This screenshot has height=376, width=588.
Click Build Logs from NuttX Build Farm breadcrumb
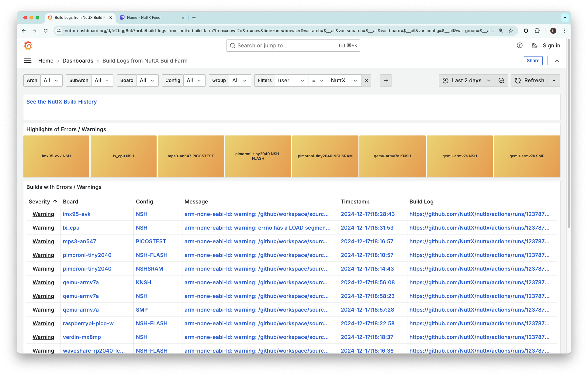[x=145, y=61]
